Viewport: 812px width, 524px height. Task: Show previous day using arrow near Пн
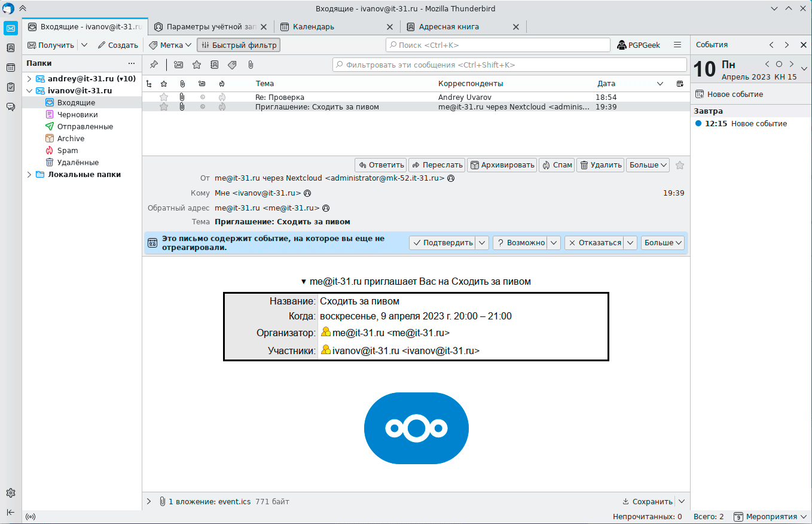(x=767, y=64)
